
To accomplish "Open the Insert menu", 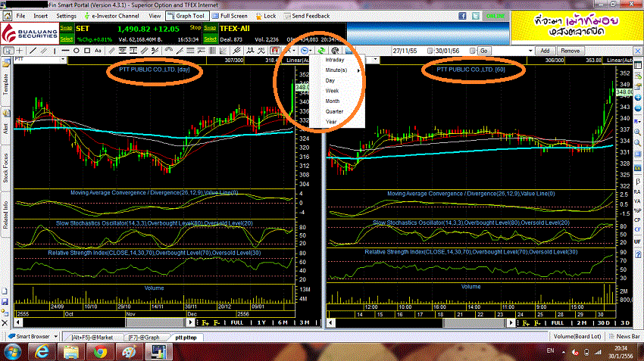I will [x=41, y=16].
